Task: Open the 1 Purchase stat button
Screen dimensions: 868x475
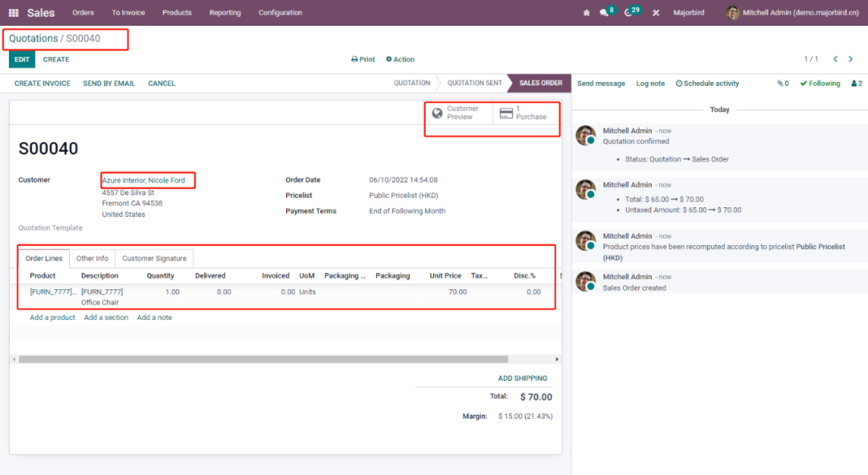Action: [x=526, y=113]
